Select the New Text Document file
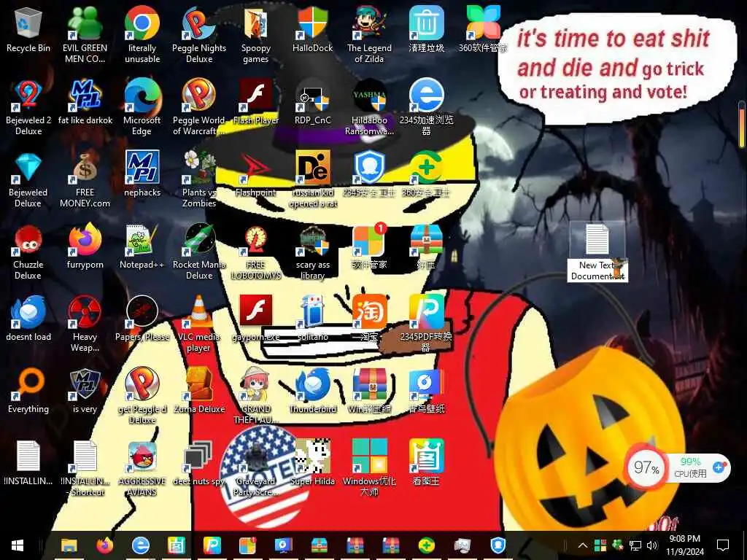 point(597,252)
